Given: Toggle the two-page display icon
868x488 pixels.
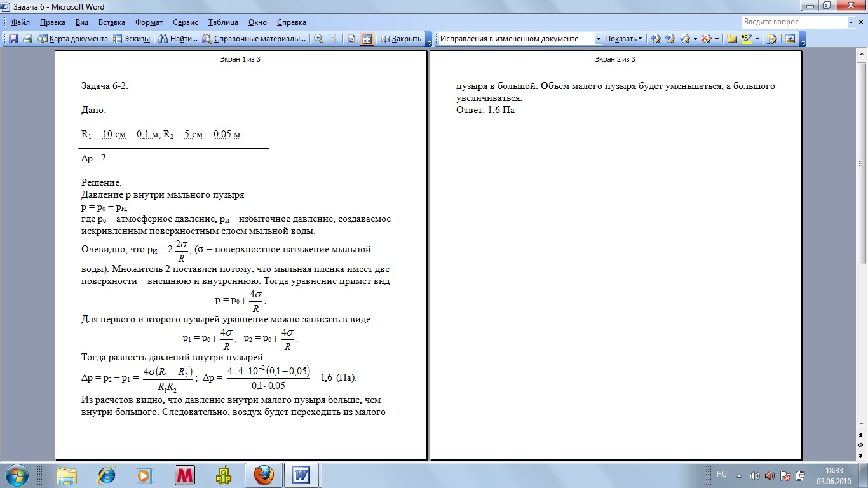Looking at the screenshot, I should pyautogui.click(x=367, y=39).
